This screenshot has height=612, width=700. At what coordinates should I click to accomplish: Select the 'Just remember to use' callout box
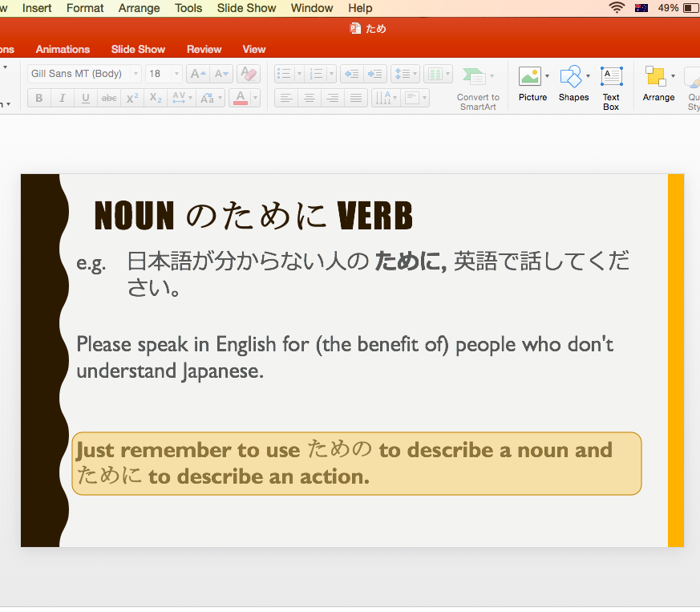(x=356, y=464)
